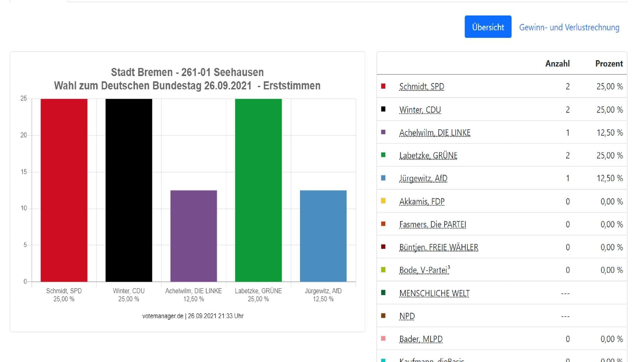Screen dimensions: 644x362
Task: Click the chart subtitle Wahl zum Deutschen Bundestag
Action: coord(187,85)
